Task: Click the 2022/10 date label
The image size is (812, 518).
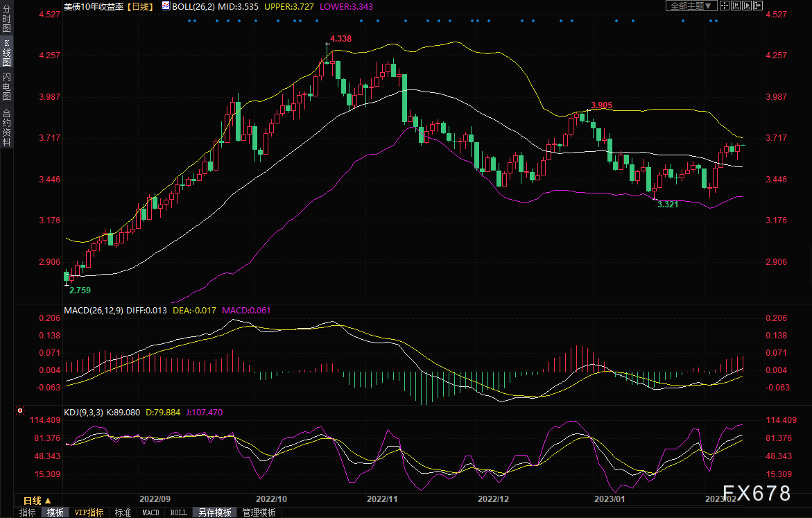Action: (271, 499)
